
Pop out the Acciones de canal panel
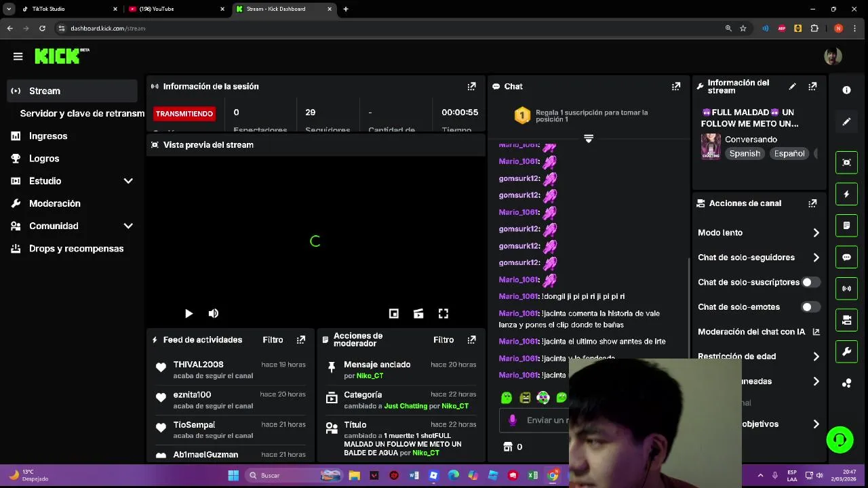pos(812,203)
